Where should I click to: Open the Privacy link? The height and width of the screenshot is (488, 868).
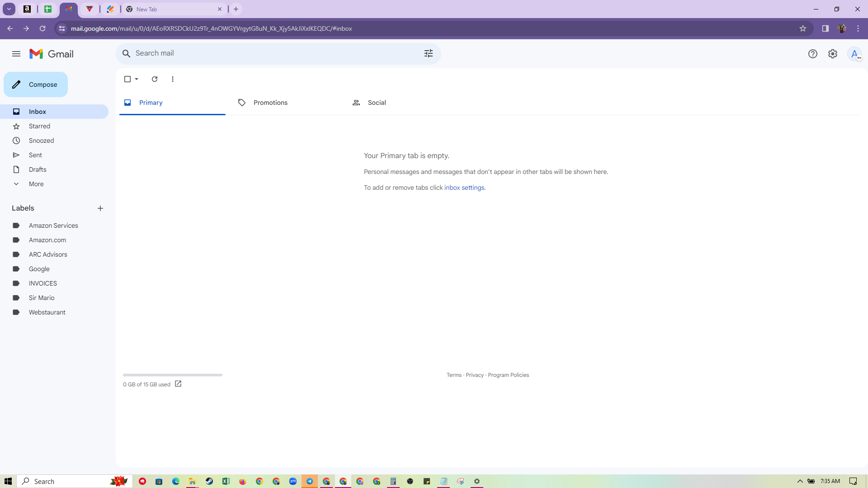(475, 375)
